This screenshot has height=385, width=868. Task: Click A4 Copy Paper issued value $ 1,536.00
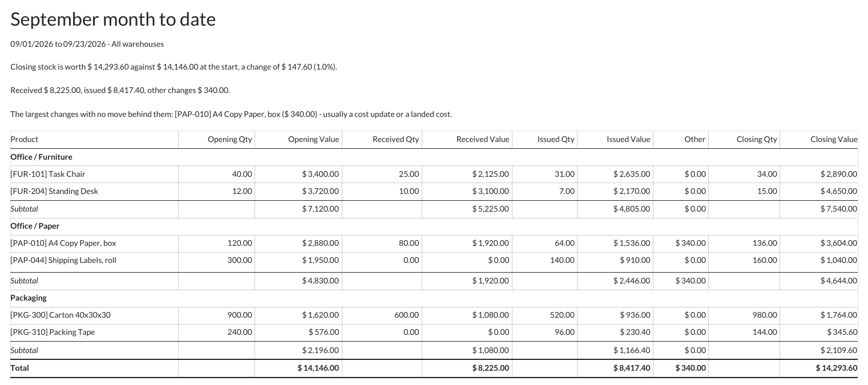coord(632,243)
